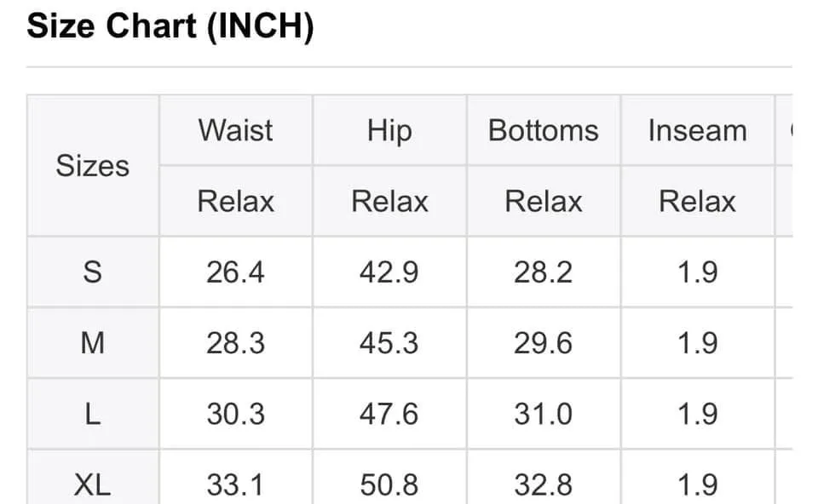Click the 26.4 waist value for S
This screenshot has height=504, width=818.
tap(236, 272)
